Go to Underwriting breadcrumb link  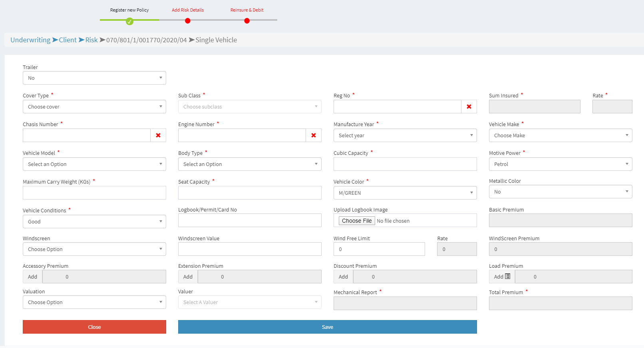(30, 40)
